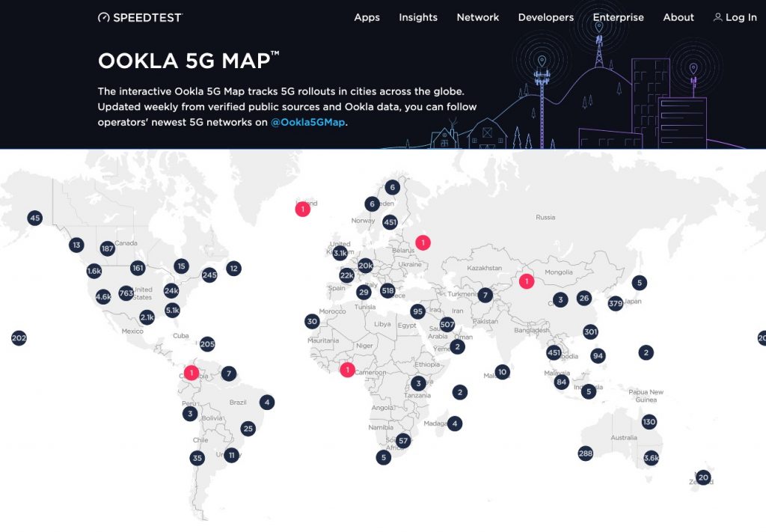Click the Speedtest logo

(x=140, y=18)
